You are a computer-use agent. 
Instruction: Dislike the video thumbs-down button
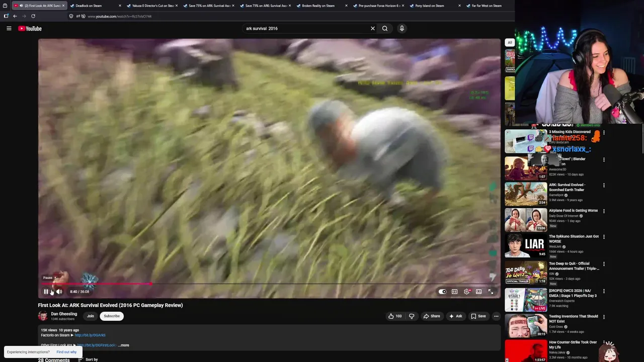point(412,316)
